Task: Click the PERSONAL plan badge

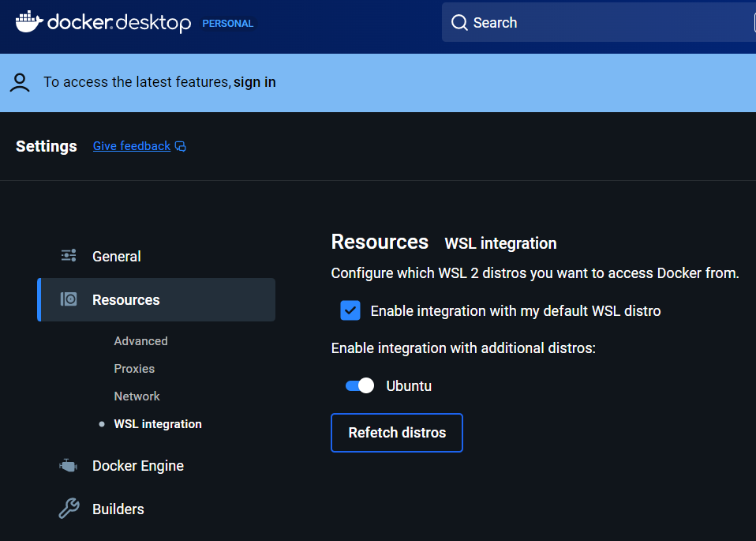Action: 227,23
